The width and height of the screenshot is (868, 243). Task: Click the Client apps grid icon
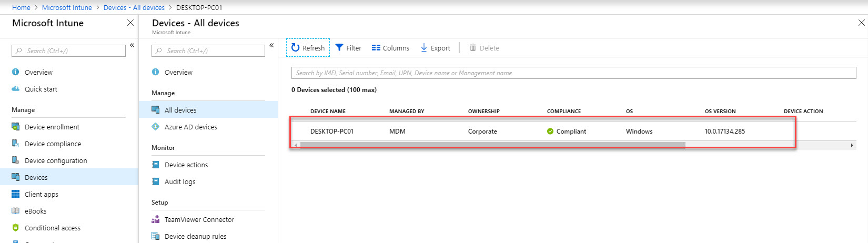pos(16,194)
